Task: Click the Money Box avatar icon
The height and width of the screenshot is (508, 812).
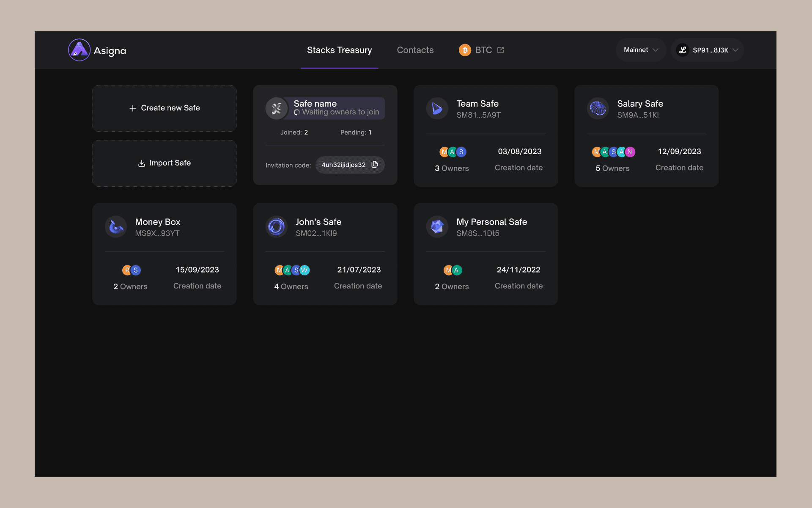Action: (116, 227)
